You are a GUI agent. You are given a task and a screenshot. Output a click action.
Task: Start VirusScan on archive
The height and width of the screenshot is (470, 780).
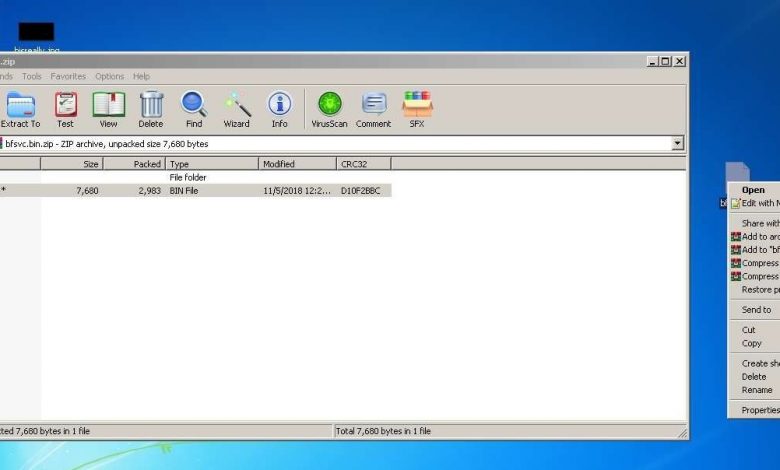tap(329, 110)
